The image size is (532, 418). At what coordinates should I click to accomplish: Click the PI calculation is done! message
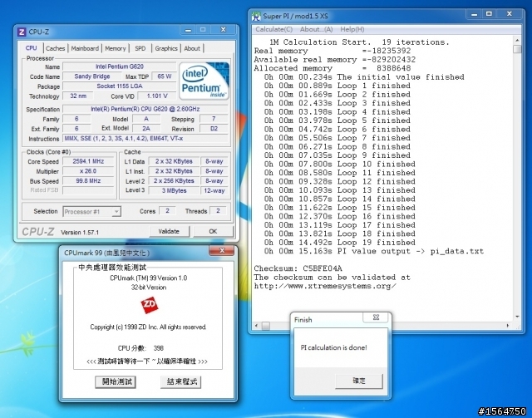pyautogui.click(x=333, y=347)
